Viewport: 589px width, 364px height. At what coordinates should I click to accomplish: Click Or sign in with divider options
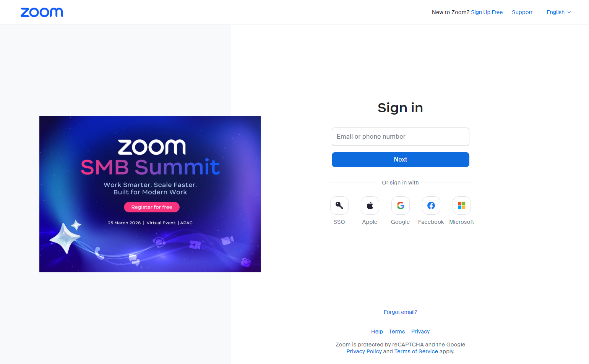[400, 183]
